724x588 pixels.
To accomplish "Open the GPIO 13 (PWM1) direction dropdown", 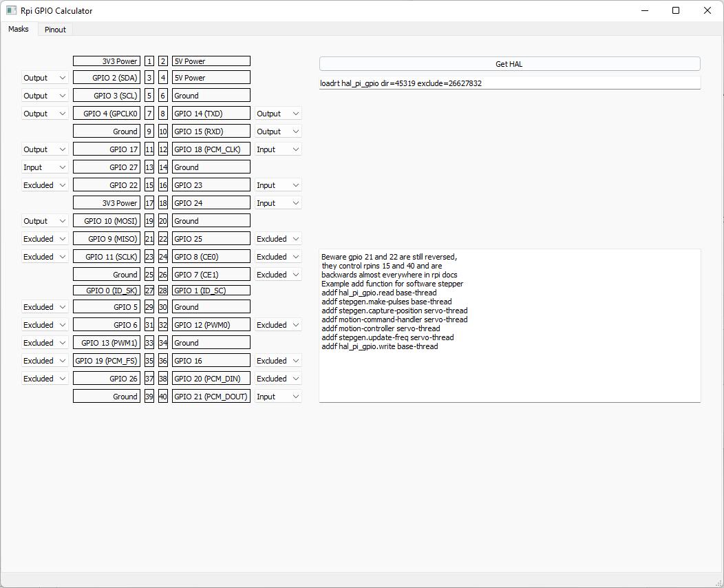I will (x=45, y=343).
